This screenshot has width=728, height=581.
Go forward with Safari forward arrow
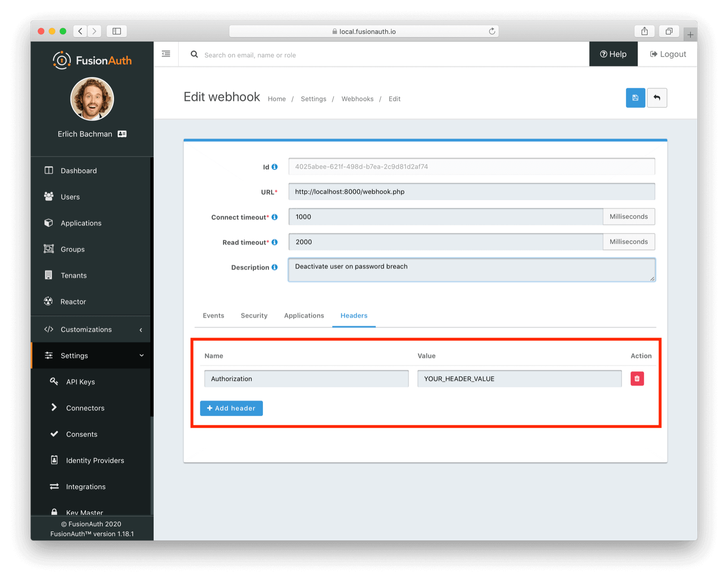click(x=94, y=31)
